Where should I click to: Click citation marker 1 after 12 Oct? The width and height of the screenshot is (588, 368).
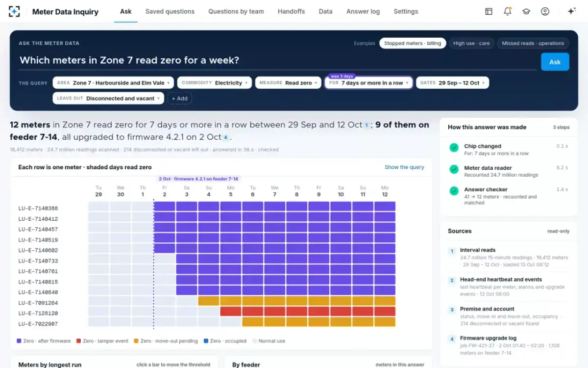[366, 126]
